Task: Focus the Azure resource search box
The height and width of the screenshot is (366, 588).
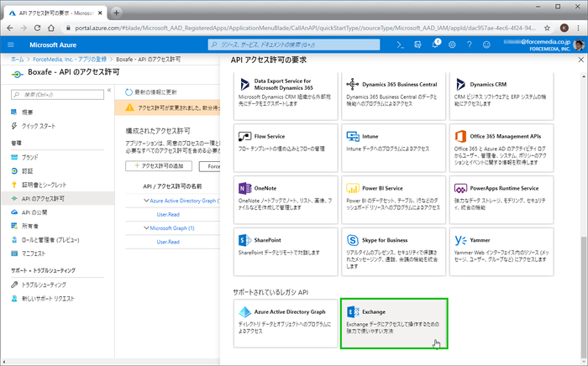Action: (294, 44)
